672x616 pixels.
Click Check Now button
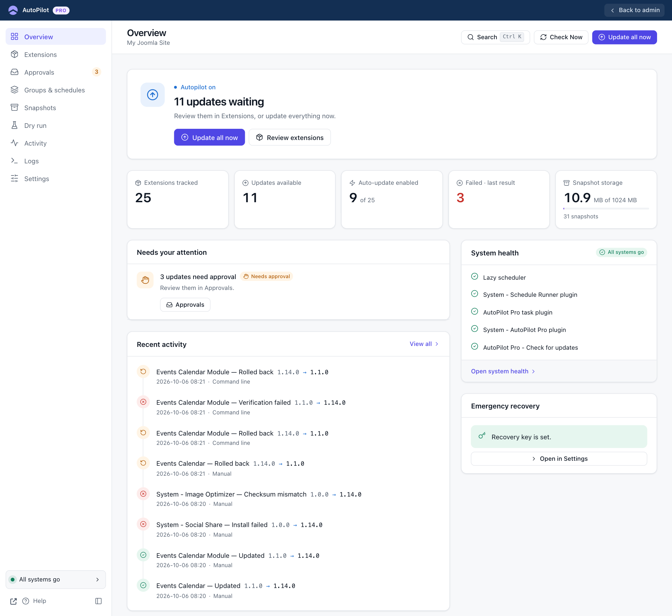(x=561, y=37)
